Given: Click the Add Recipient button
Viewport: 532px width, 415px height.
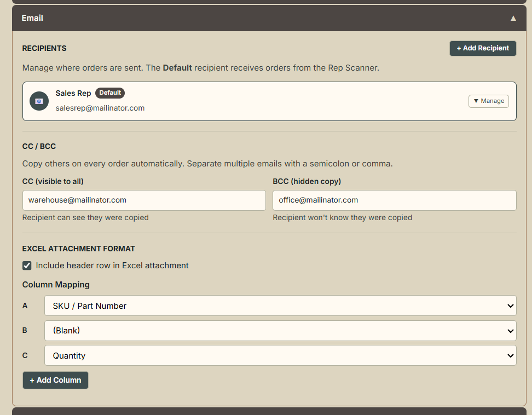Looking at the screenshot, I should (483, 48).
